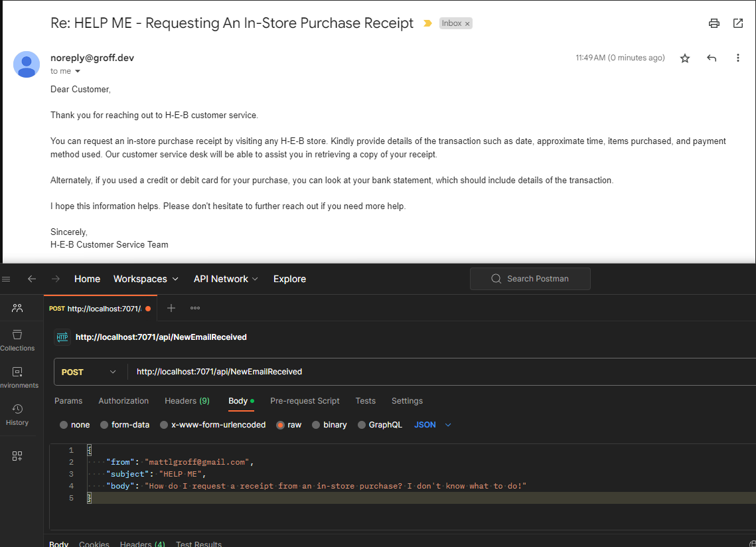Image resolution: width=756 pixels, height=547 pixels.
Task: Select the 'x-www-form-urlencoded' body type
Action: pyautogui.click(x=213, y=425)
